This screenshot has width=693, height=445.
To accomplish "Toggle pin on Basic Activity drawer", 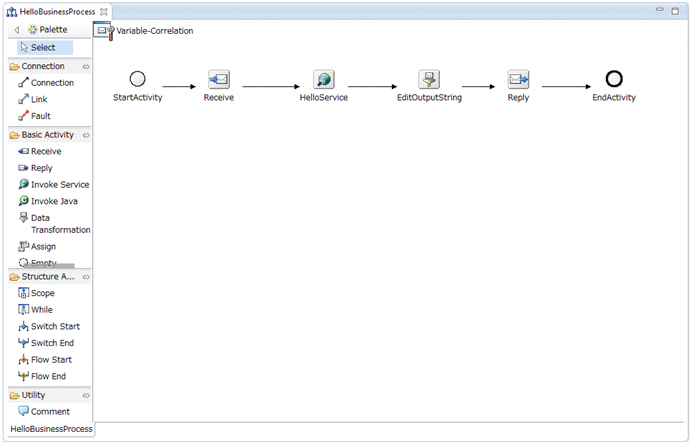I will pos(86,135).
